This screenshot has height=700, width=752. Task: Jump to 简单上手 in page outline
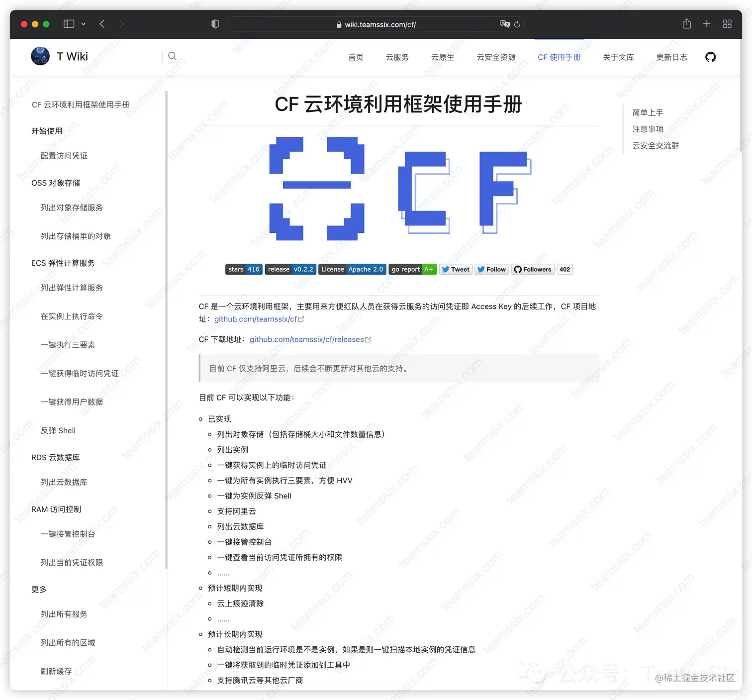coord(648,112)
